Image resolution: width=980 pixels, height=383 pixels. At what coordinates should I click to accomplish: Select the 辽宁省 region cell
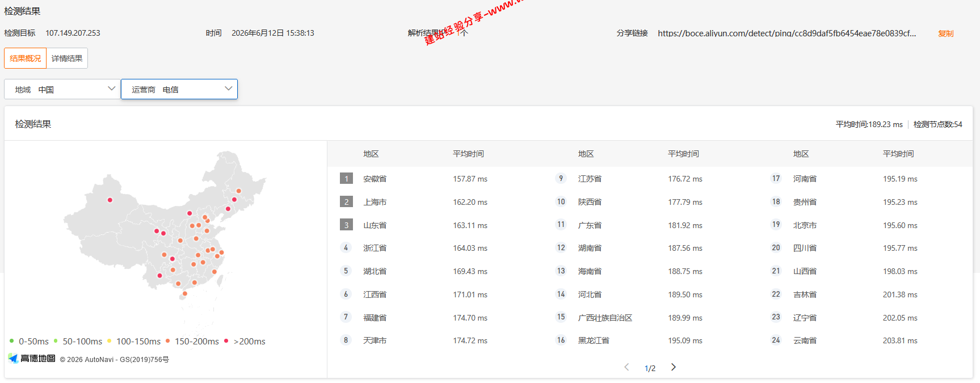pyautogui.click(x=805, y=318)
